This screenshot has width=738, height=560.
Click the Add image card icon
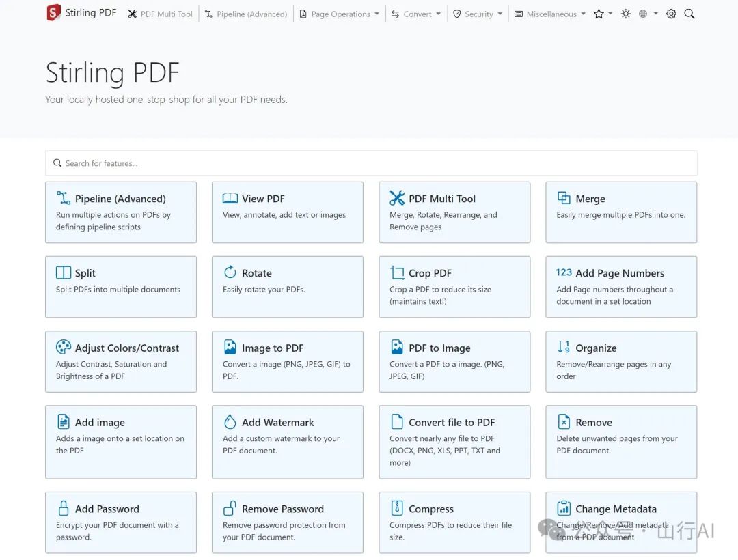tap(63, 421)
